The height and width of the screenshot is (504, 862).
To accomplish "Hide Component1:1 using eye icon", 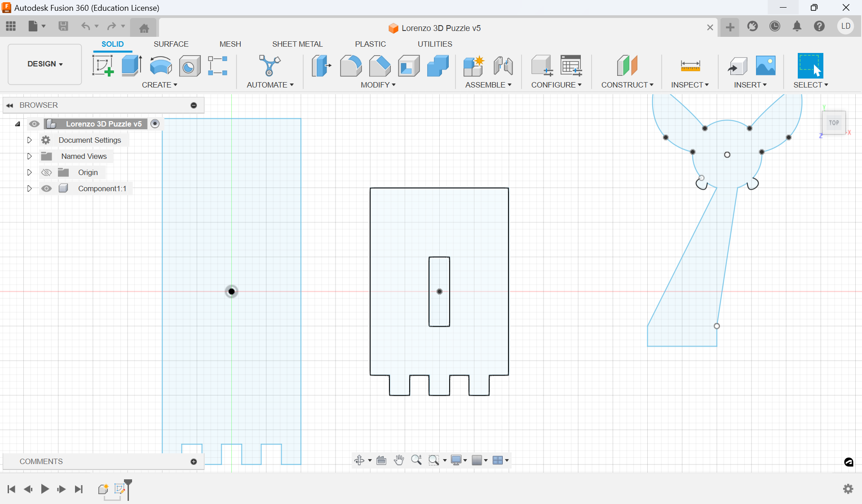I will 46,188.
